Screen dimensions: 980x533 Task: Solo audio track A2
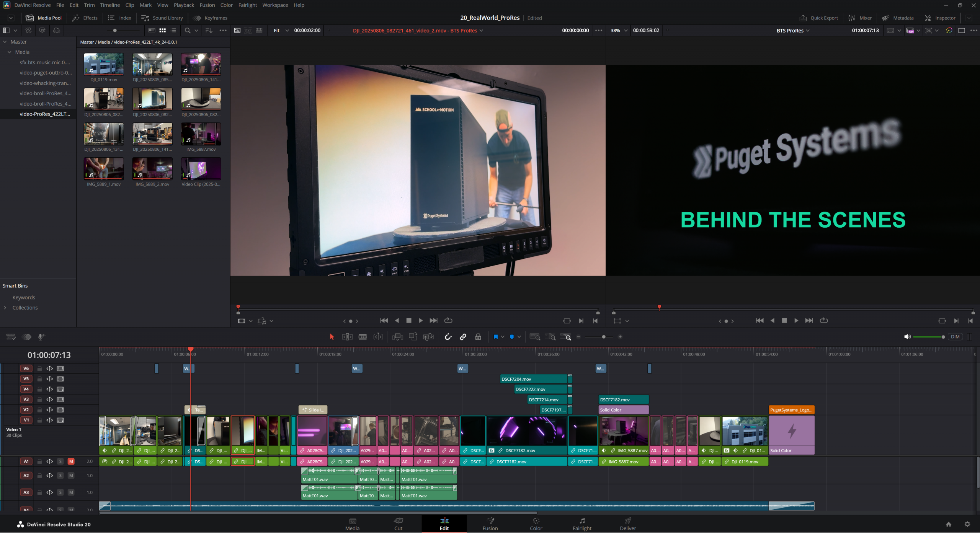[x=60, y=476]
